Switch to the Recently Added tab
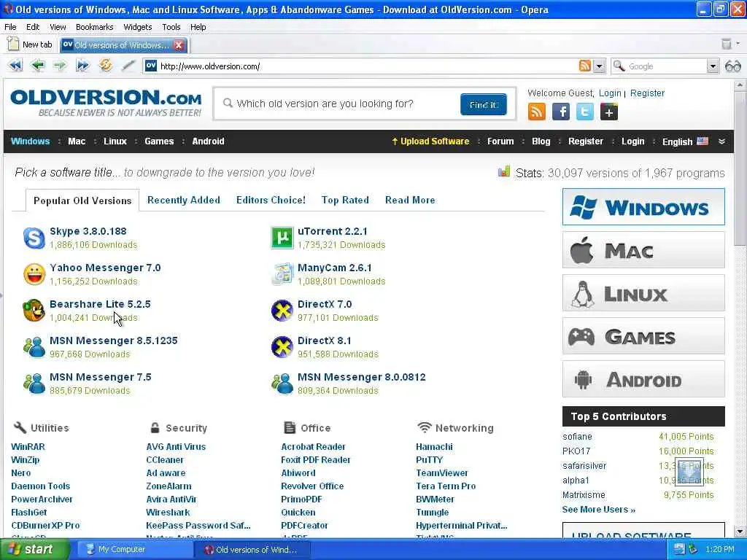 click(183, 200)
